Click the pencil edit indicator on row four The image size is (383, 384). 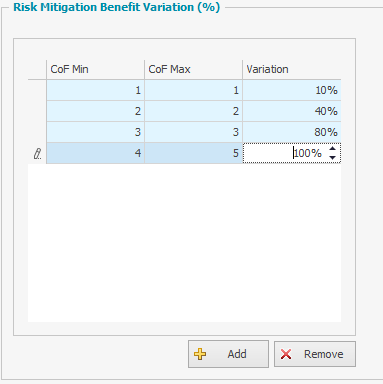click(x=37, y=154)
